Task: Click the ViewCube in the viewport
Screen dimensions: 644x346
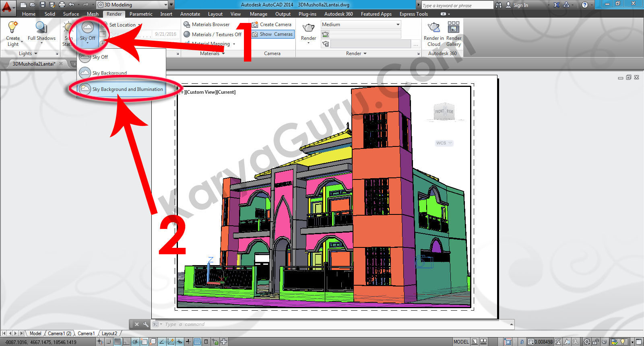Action: pyautogui.click(x=444, y=111)
